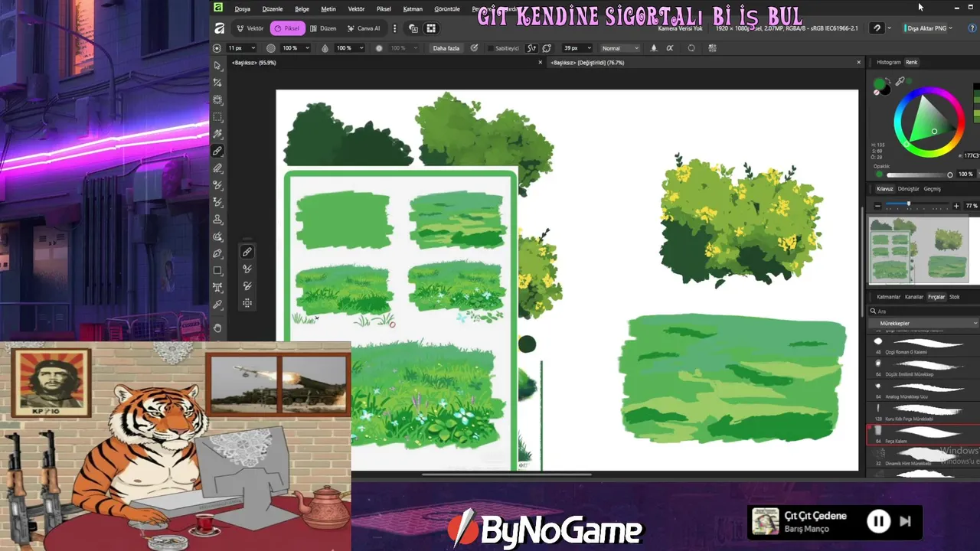This screenshot has width=980, height=551.
Task: Open the Normal blend mode dropdown
Action: (620, 48)
